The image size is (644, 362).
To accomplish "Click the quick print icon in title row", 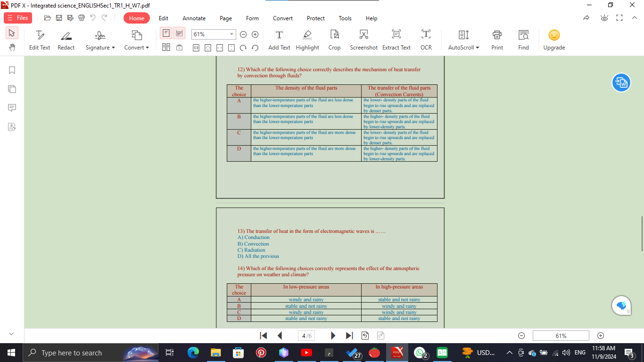I will pos(82,18).
